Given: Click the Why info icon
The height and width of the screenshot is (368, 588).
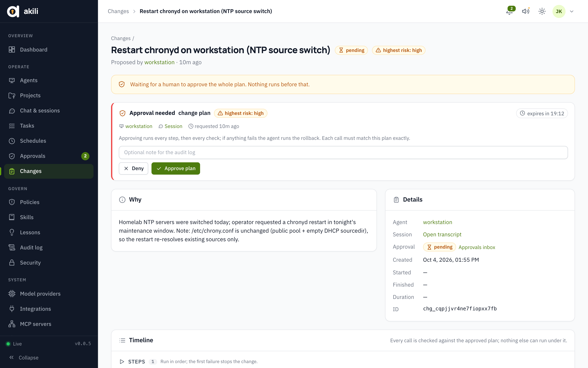Looking at the screenshot, I should [x=122, y=200].
